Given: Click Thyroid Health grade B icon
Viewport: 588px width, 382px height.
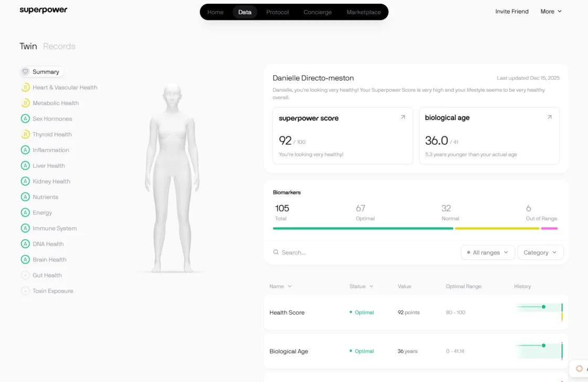Looking at the screenshot, I should (25, 134).
